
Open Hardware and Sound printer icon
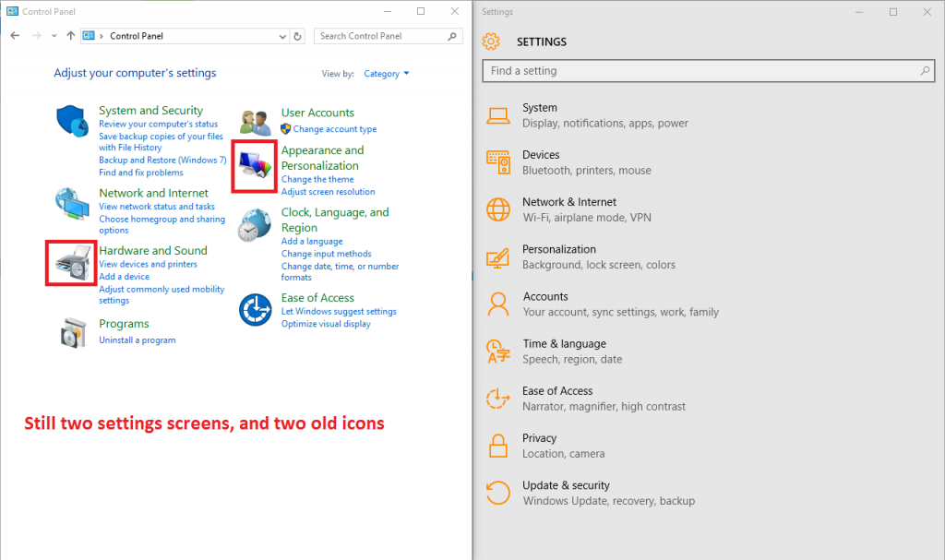(72, 263)
